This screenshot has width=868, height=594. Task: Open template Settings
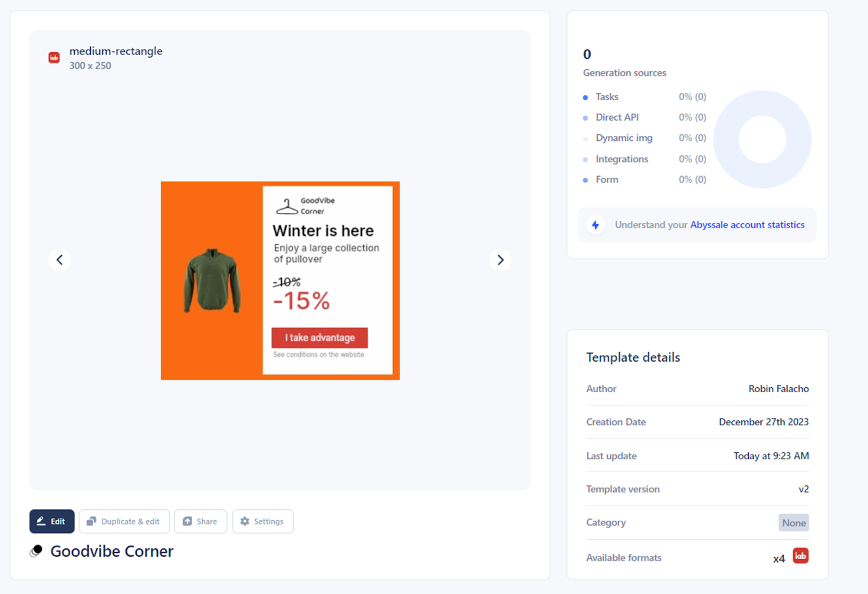click(x=263, y=521)
